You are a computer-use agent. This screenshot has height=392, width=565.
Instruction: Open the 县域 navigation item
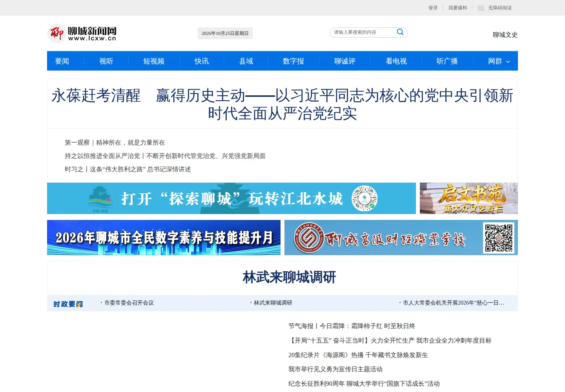pos(246,61)
